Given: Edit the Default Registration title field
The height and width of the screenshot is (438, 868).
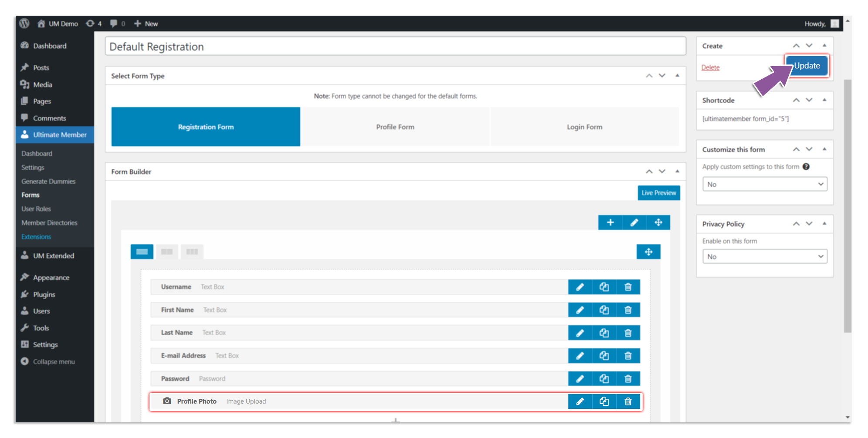Looking at the screenshot, I should click(395, 46).
